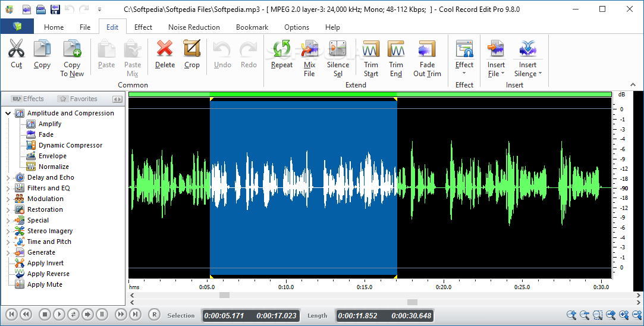Click the Cut scissors icon
Image resolution: width=644 pixels, height=326 pixels.
[17, 49]
